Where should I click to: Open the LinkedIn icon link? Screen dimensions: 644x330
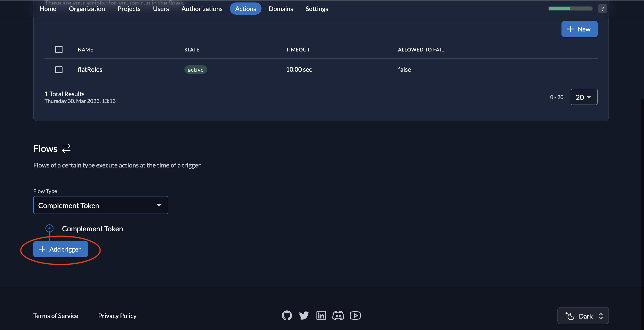(x=321, y=315)
